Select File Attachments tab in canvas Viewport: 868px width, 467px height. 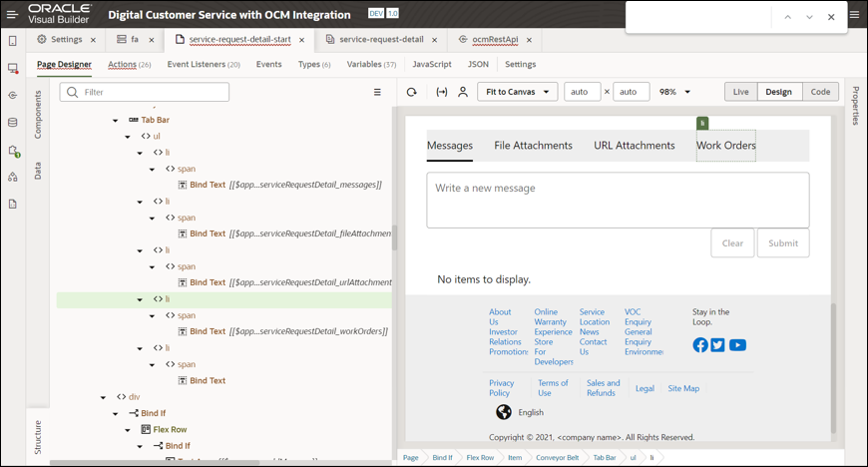click(x=533, y=145)
